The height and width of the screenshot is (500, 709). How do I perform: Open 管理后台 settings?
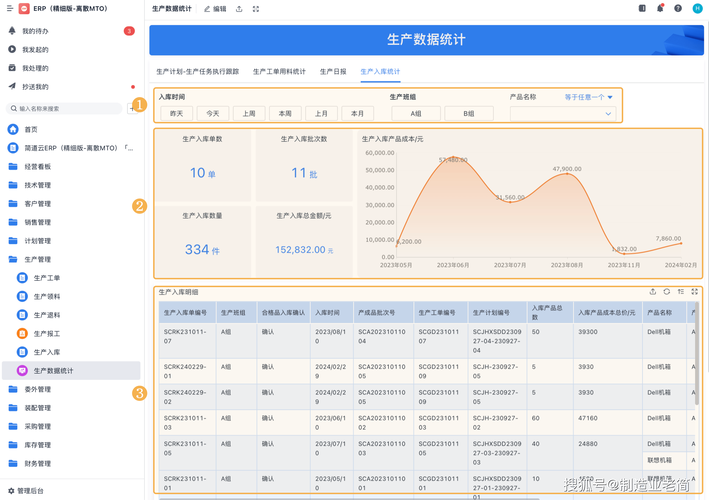pyautogui.click(x=26, y=491)
